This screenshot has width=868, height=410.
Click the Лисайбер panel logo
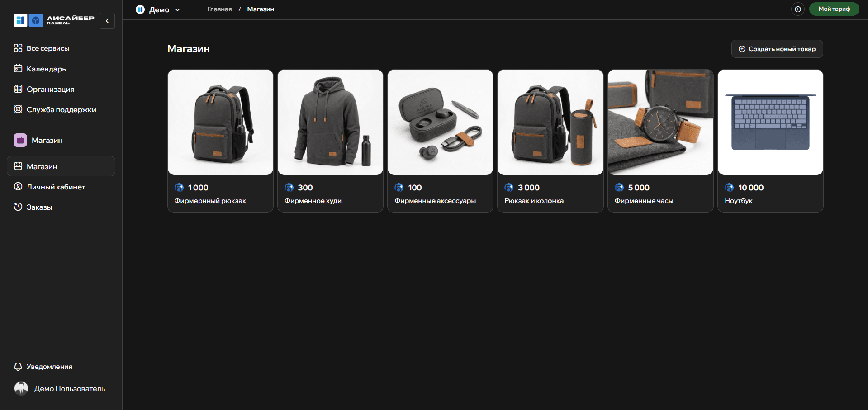54,20
